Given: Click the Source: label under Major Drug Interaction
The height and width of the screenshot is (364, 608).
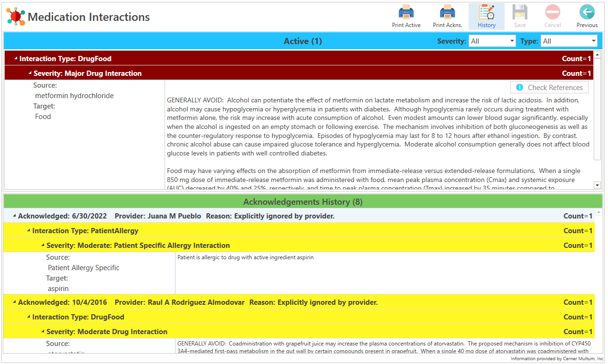Looking at the screenshot, I should tap(45, 85).
